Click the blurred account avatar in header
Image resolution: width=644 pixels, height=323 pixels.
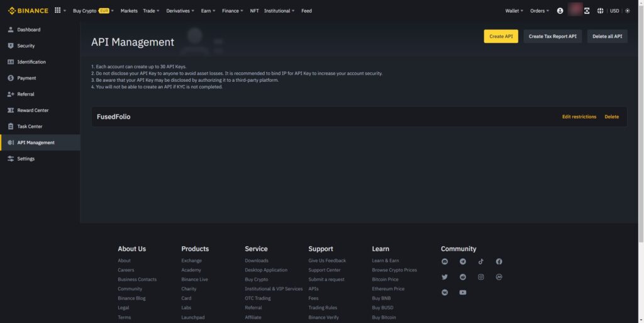pyautogui.click(x=575, y=9)
